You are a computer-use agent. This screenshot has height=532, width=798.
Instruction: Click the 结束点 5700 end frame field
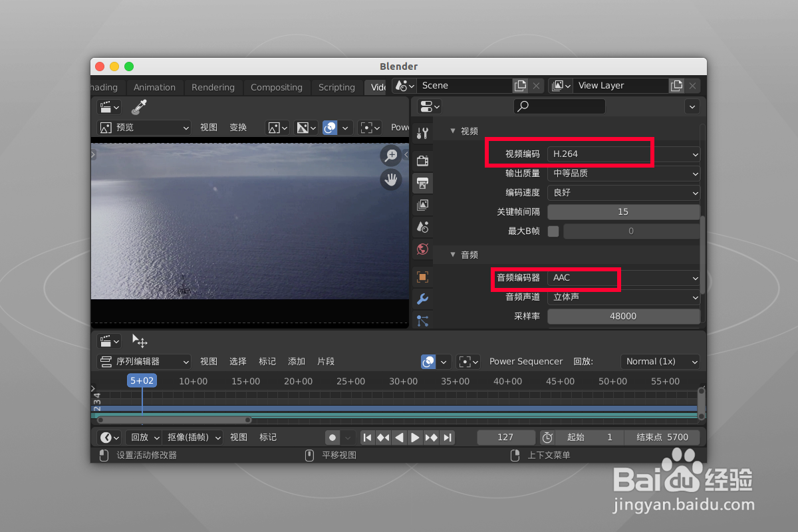tap(662, 437)
